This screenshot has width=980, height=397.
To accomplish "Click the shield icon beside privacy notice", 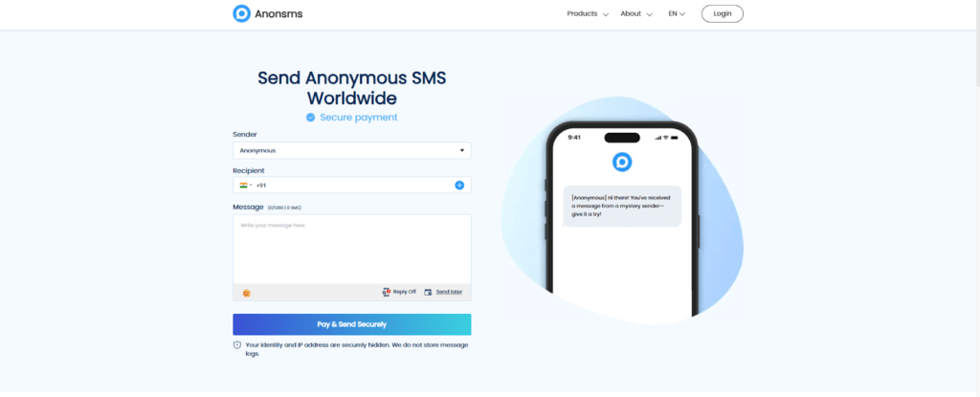I will (237, 345).
